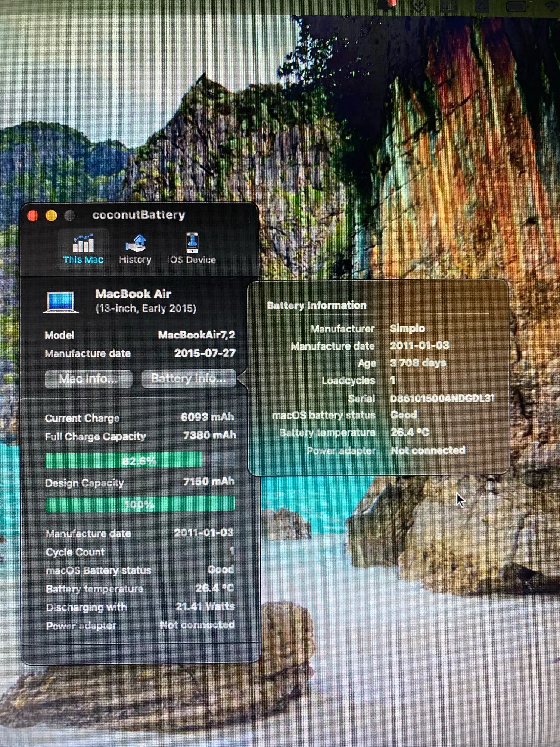Image resolution: width=560 pixels, height=747 pixels.
Task: Click the Battery Information popover heading
Action: [x=317, y=305]
